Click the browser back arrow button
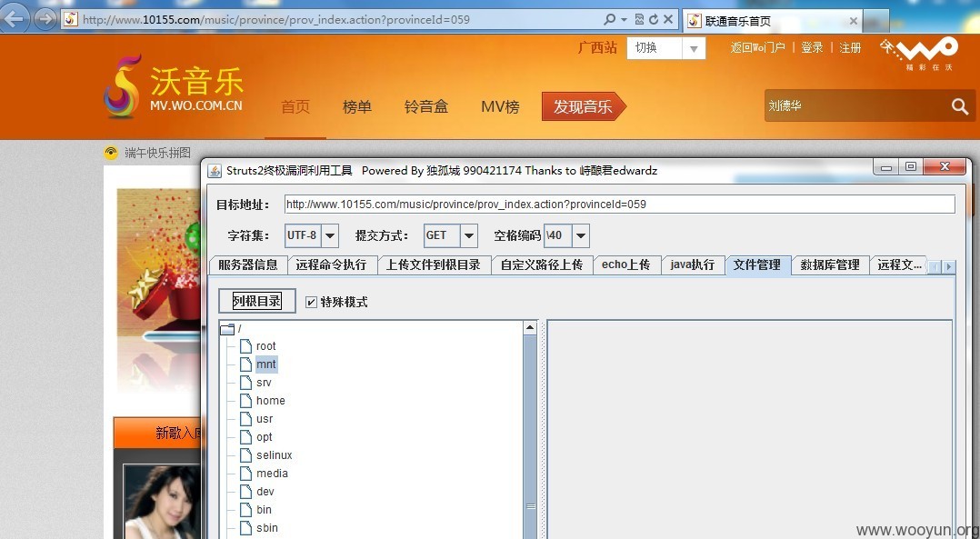The height and width of the screenshot is (539, 980). tap(14, 19)
